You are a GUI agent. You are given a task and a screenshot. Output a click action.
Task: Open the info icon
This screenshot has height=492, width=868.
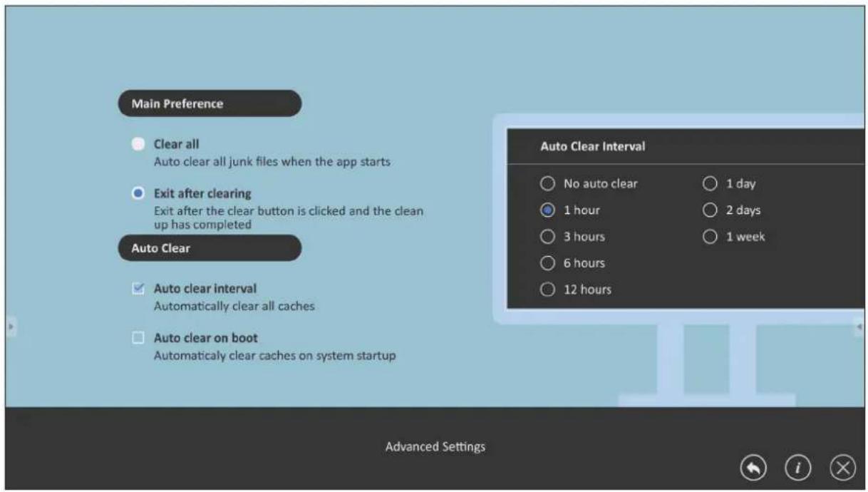[798, 468]
